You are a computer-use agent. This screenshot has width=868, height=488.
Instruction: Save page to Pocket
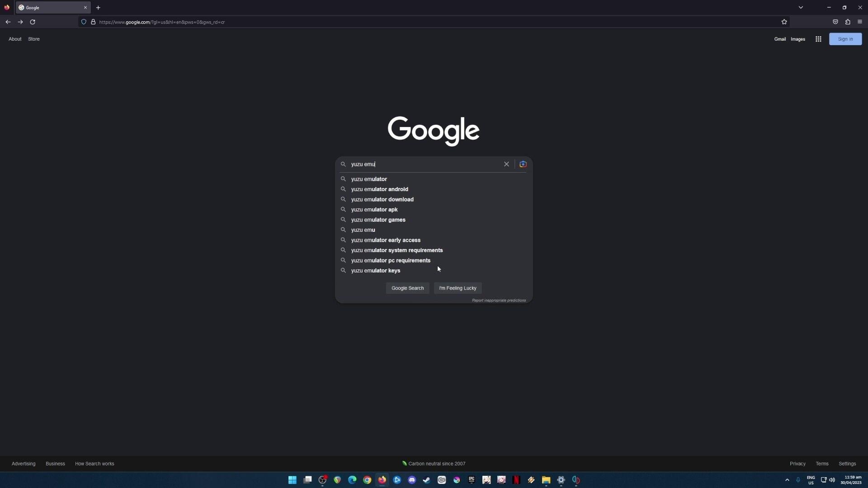point(835,22)
